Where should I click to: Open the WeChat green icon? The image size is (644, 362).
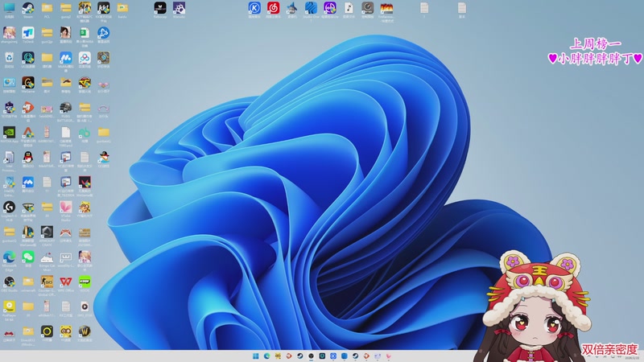pyautogui.click(x=28, y=257)
